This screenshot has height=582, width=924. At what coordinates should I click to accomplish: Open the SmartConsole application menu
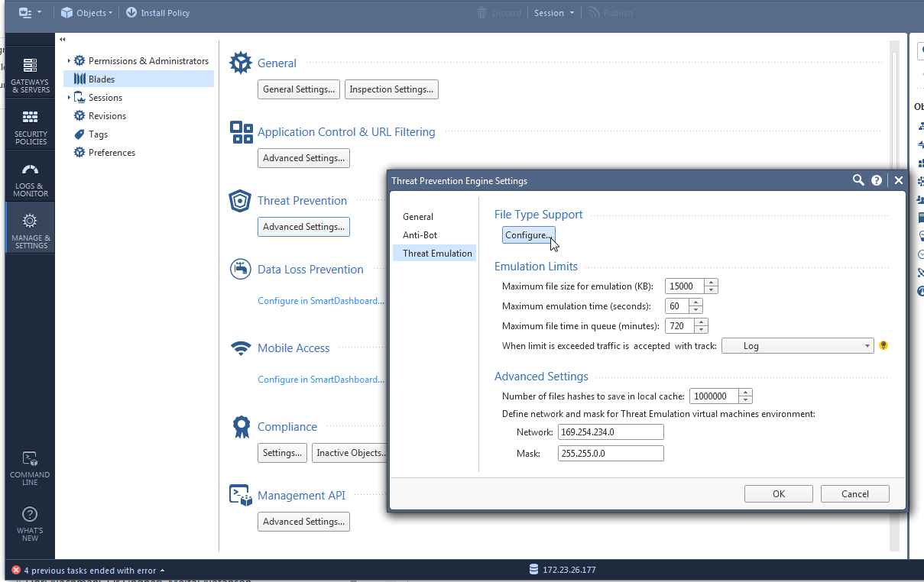click(x=29, y=12)
